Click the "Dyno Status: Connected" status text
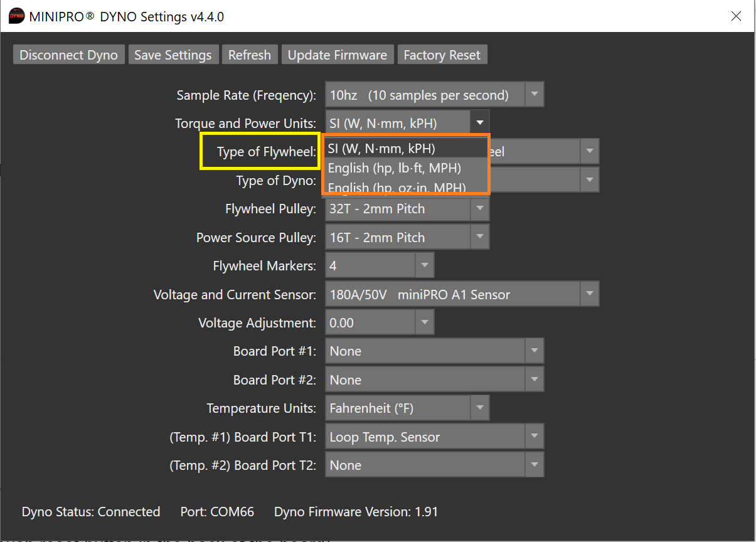 91,512
